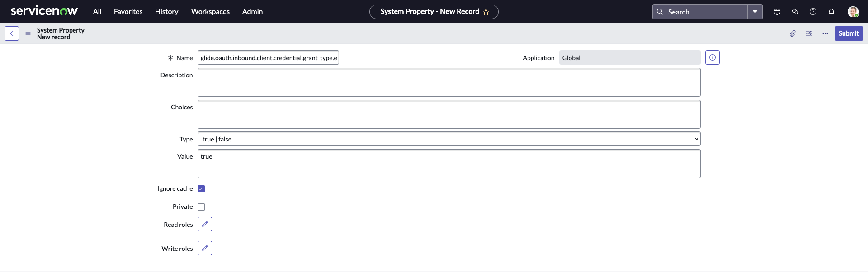Click the Write roles label

[177, 249]
